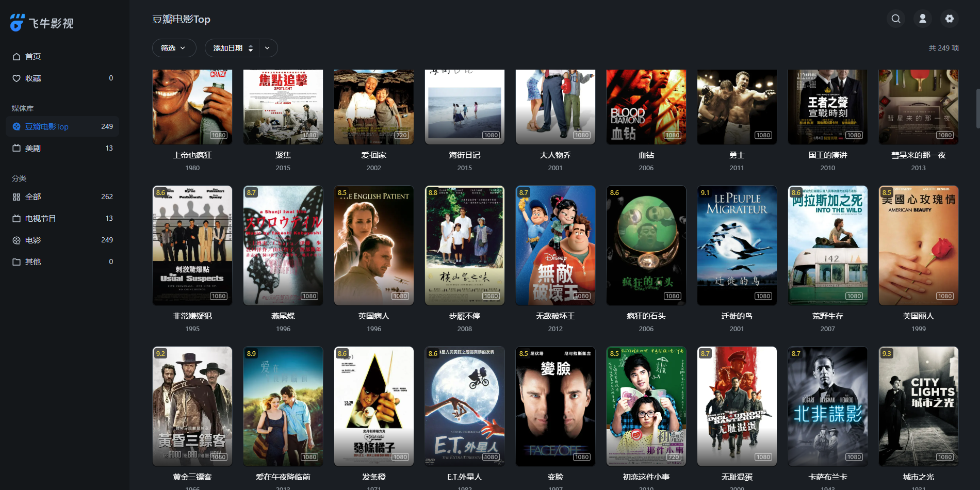
Task: Open 聚焦 movie poster
Action: 283,107
